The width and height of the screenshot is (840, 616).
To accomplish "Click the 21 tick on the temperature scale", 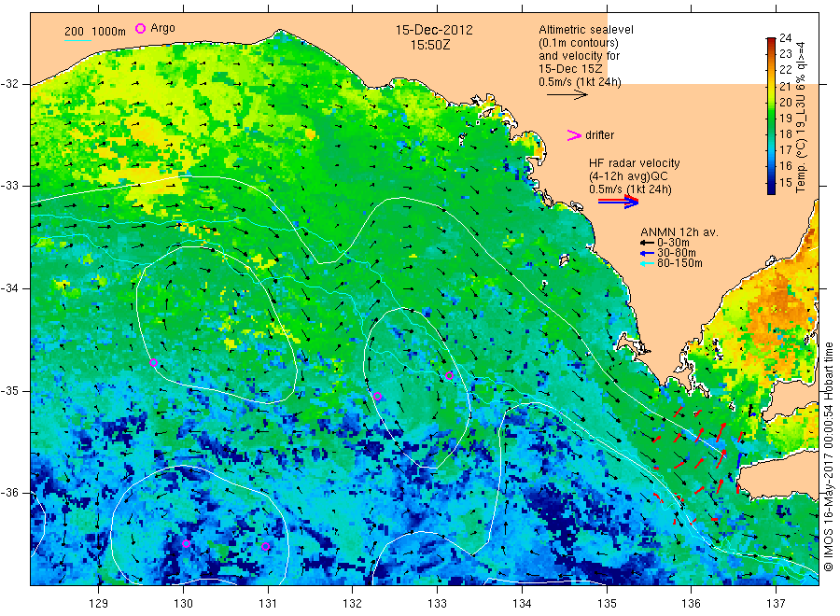I will coord(785,86).
